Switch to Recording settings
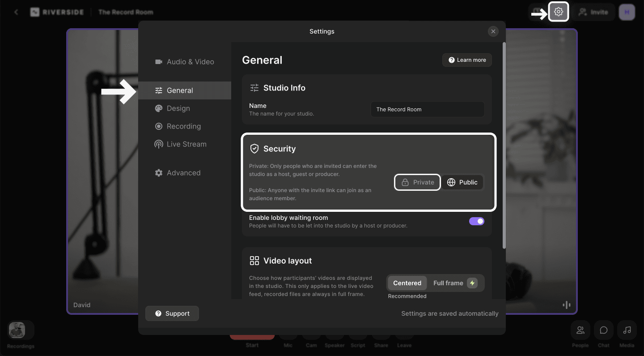Screen dimensions: 644x356 178,126
